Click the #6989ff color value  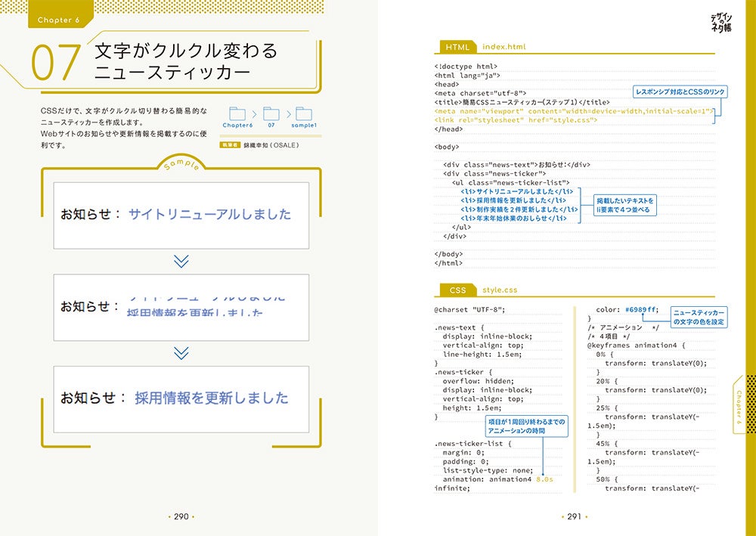(x=641, y=309)
